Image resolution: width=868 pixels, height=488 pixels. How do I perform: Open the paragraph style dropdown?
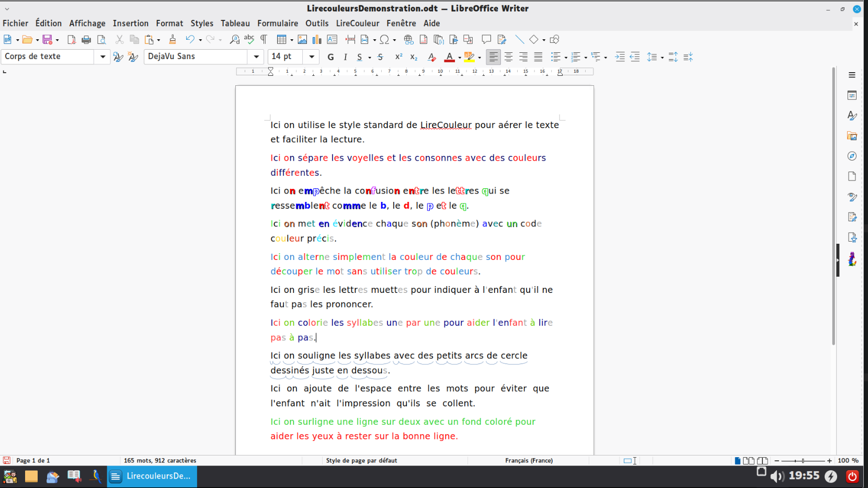(102, 56)
